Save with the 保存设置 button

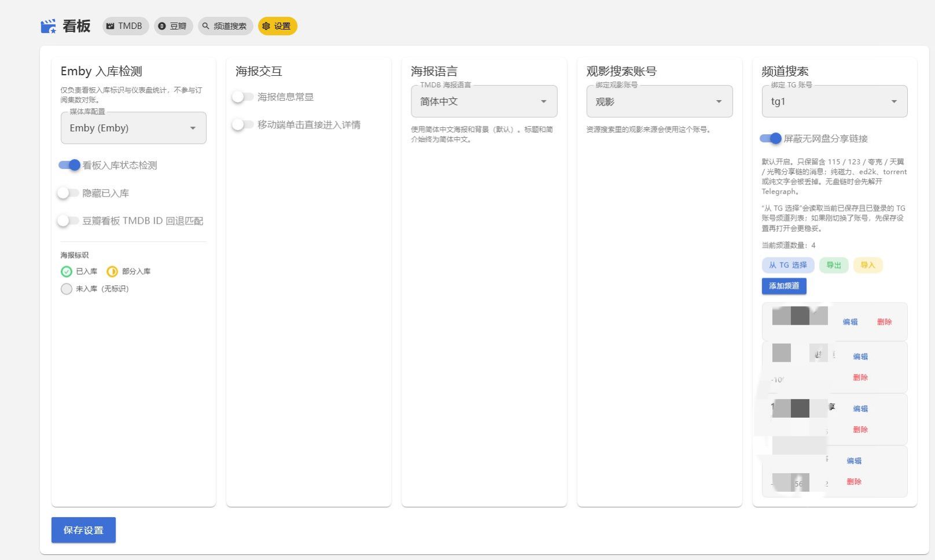tap(83, 530)
